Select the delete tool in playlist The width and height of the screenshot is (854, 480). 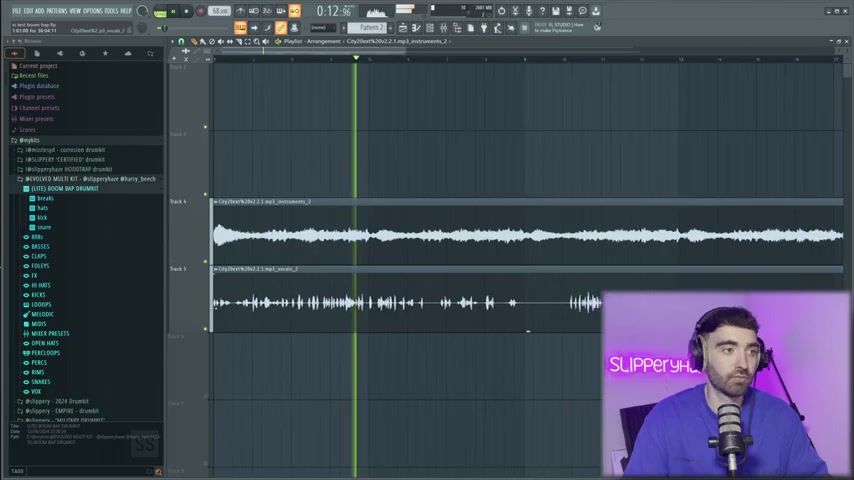[x=212, y=41]
